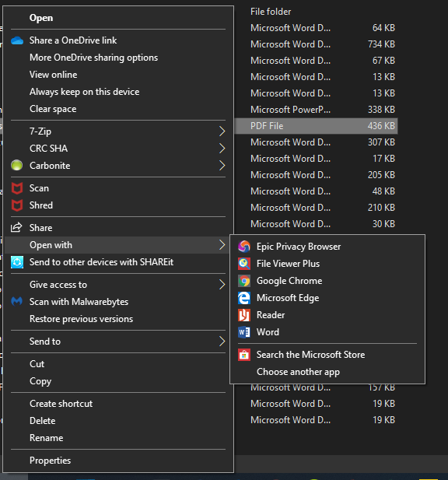Screen dimensions: 448x480
Task: Click the Microsoft Store bag icon
Action: pyautogui.click(x=244, y=355)
